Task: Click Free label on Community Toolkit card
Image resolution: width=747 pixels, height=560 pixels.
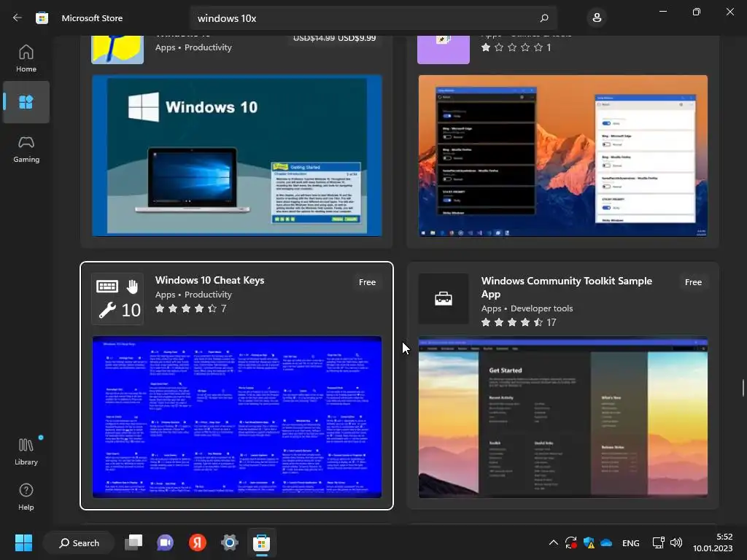Action: click(x=693, y=282)
